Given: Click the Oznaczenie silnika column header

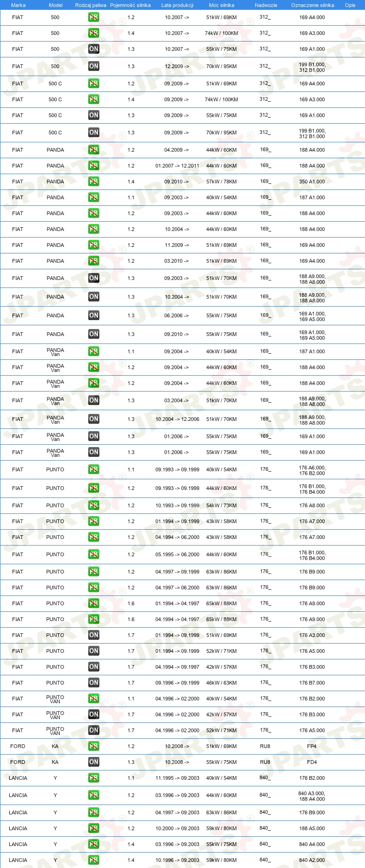Looking at the screenshot, I should (313, 5).
